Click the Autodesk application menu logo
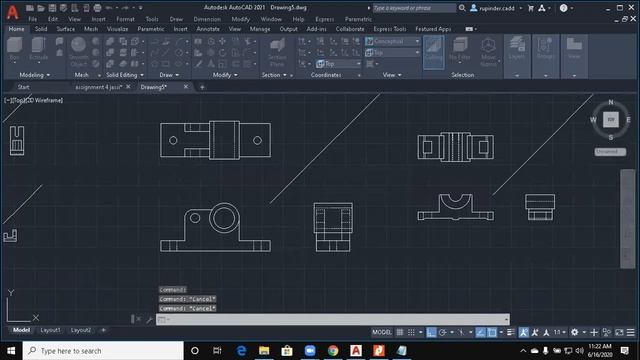Screen dimensions: 640x360 (13, 12)
